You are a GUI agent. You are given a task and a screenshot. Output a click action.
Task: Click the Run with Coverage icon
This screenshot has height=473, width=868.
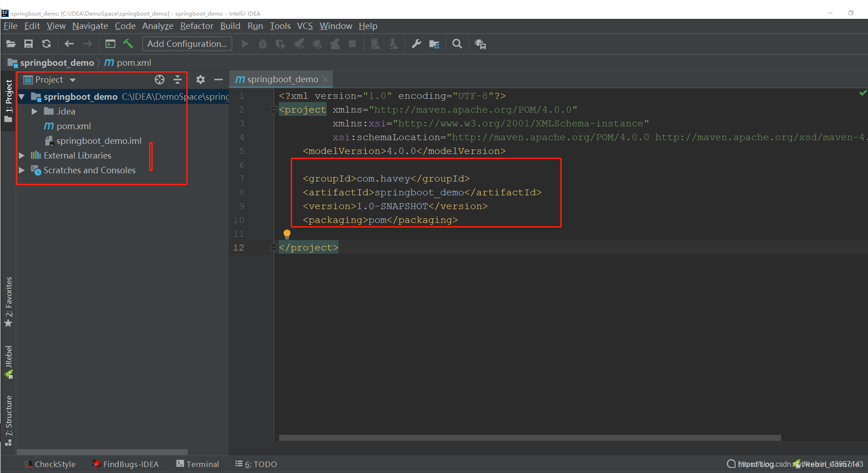tap(281, 44)
